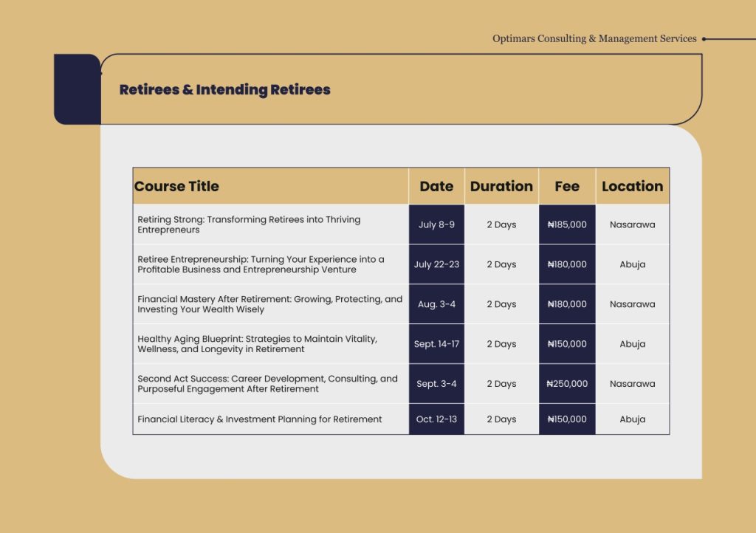Click 'Nasarawa' location in Second Act Success row
The image size is (756, 533).
pos(633,384)
